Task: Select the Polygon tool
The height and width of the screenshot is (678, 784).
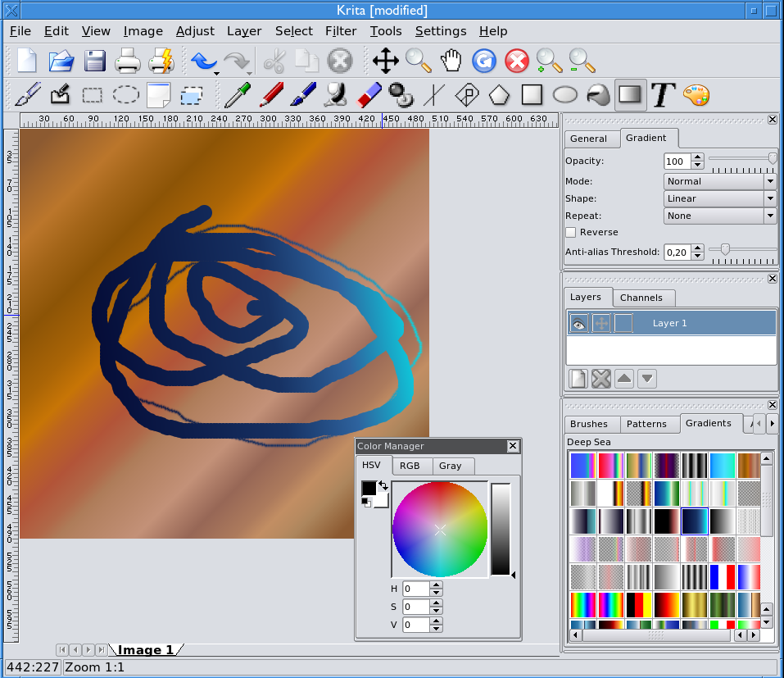Action: pyautogui.click(x=499, y=94)
